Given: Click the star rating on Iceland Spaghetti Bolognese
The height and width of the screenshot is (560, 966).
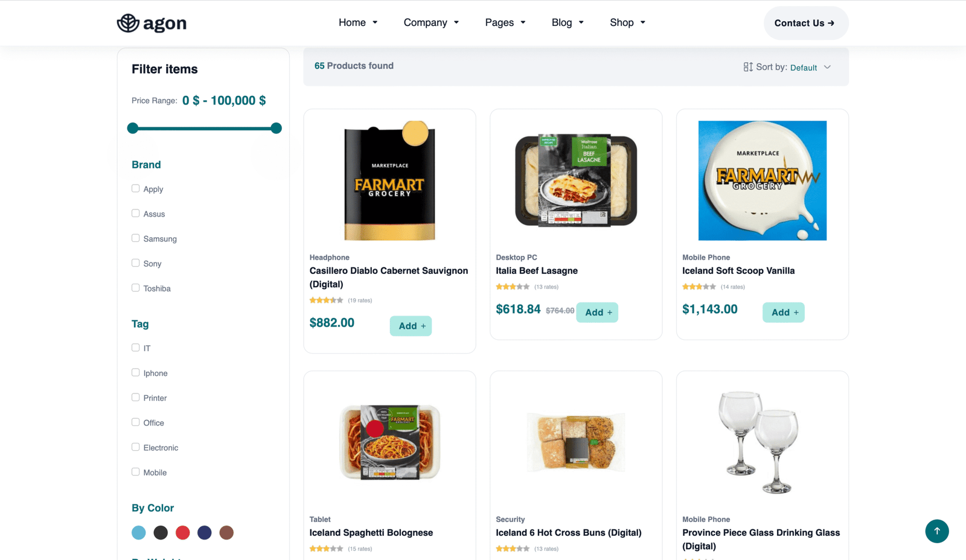Looking at the screenshot, I should click(326, 549).
